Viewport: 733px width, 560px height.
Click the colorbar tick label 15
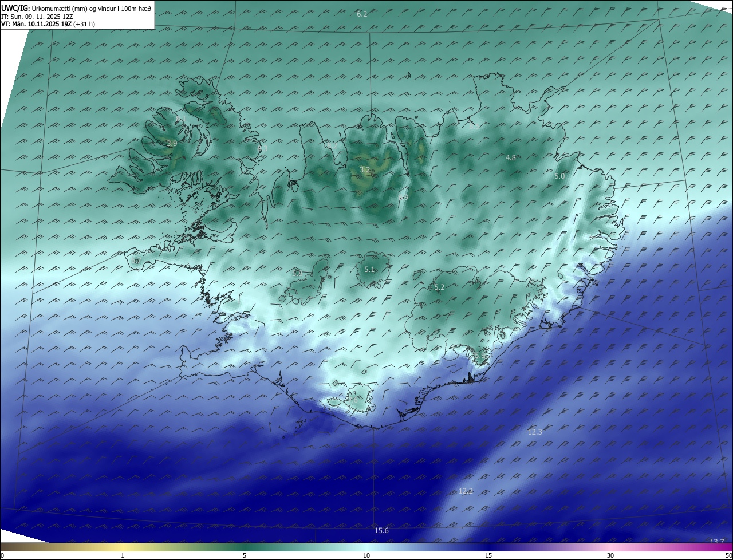(x=488, y=555)
